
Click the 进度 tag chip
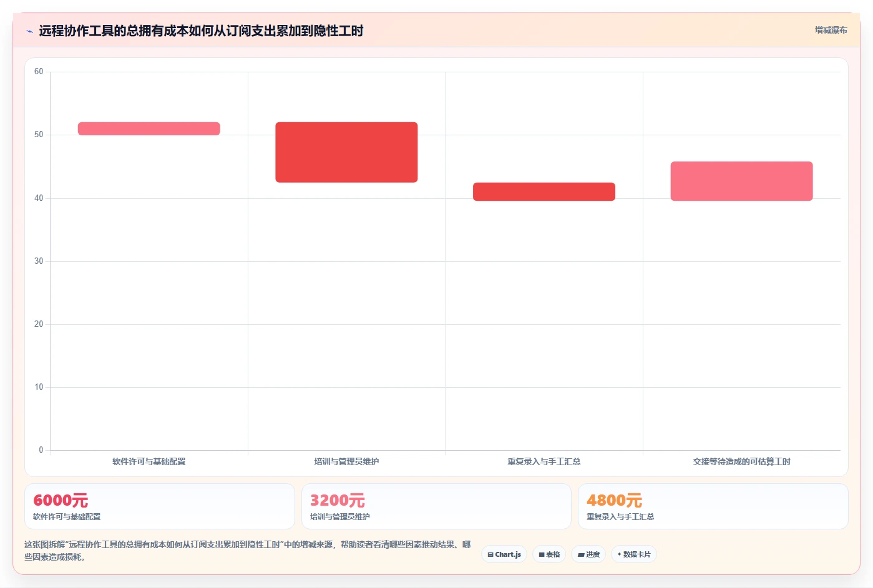(588, 554)
